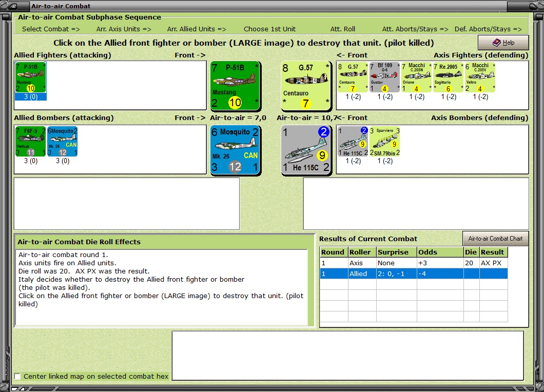Viewport: 544px width, 392px height.
Task: Select Re.2005 Sagittario fighter unit
Action: [x=448, y=77]
